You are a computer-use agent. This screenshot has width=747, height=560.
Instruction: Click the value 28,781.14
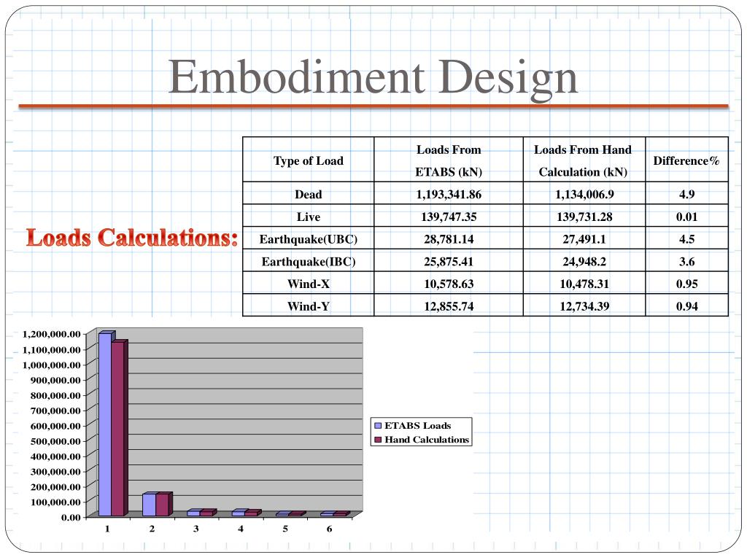[449, 239]
